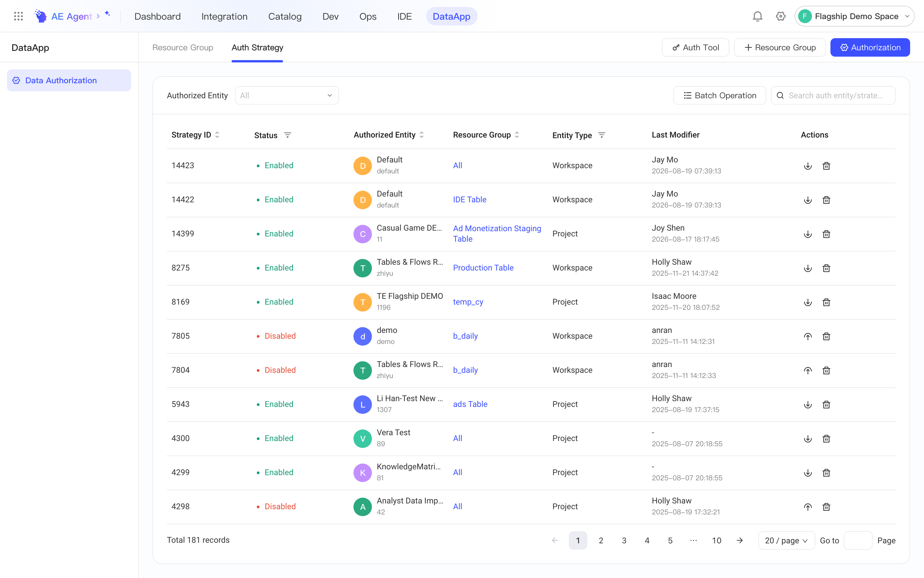Focus the search auth entity field

point(833,95)
